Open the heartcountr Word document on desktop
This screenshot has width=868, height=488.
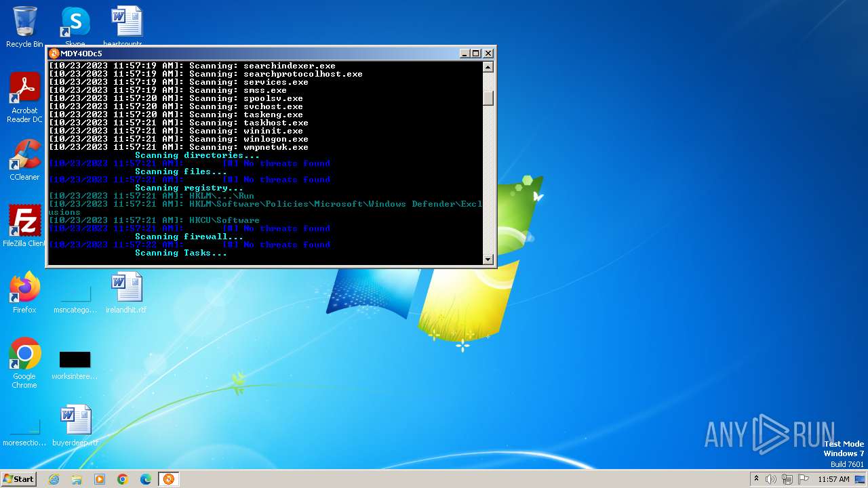126,26
